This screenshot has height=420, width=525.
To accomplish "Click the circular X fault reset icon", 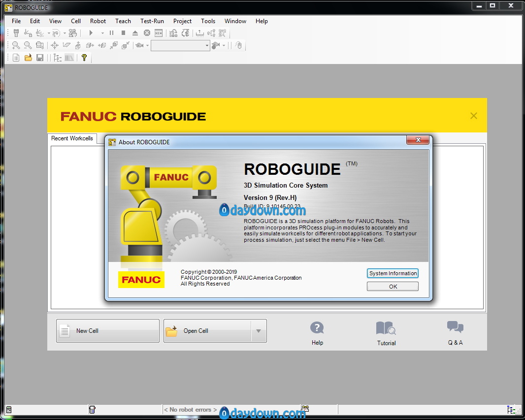I will [147, 33].
